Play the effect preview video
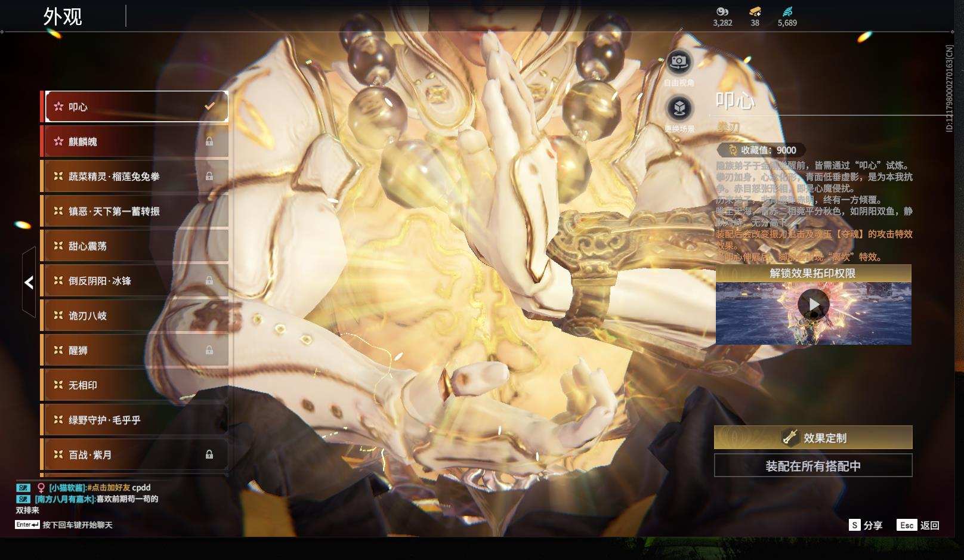Viewport: 964px width, 560px height. [x=813, y=305]
